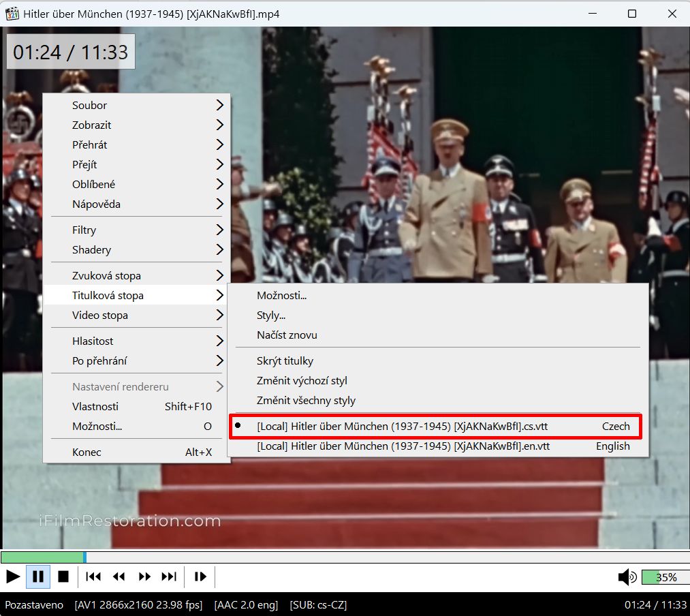
Task: Expand the Soubor submenu
Action: 136,105
